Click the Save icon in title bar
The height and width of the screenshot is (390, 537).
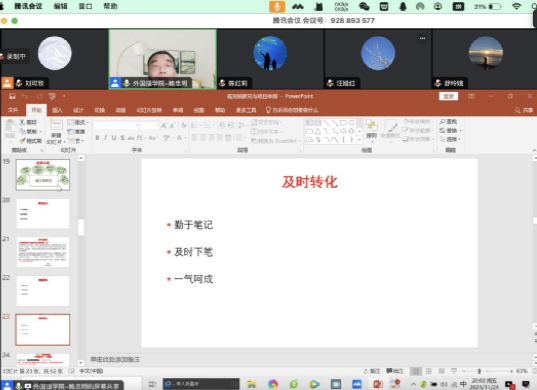(x=12, y=96)
